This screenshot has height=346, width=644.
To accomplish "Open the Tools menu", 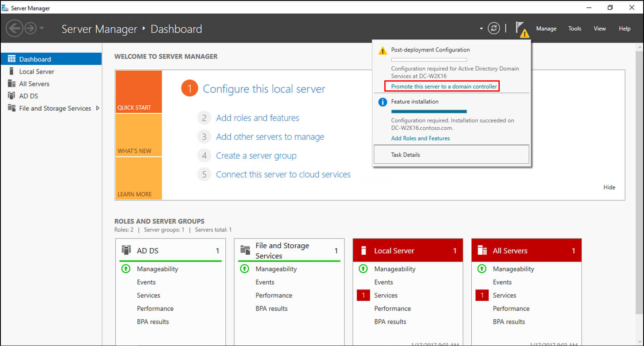I will 575,28.
